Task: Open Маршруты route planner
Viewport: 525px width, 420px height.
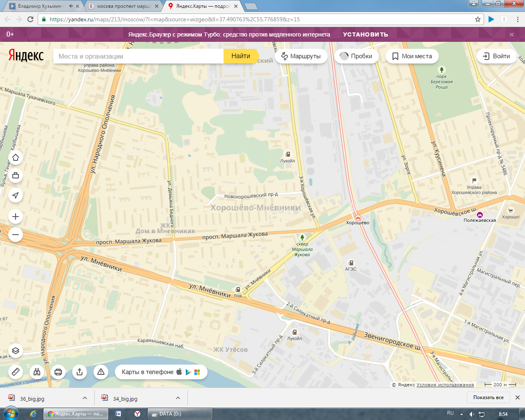Action: coord(301,56)
